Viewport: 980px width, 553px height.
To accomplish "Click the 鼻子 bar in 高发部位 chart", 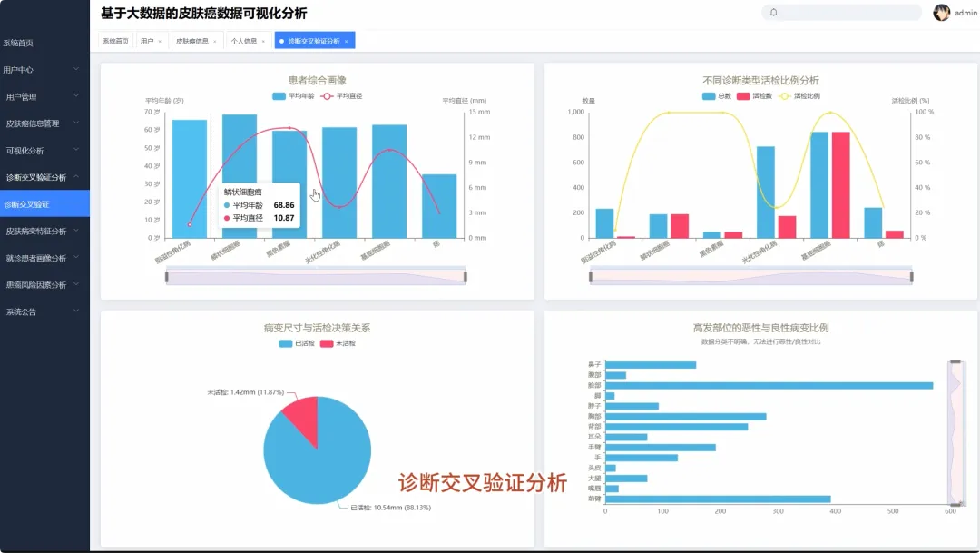I will tap(651, 365).
